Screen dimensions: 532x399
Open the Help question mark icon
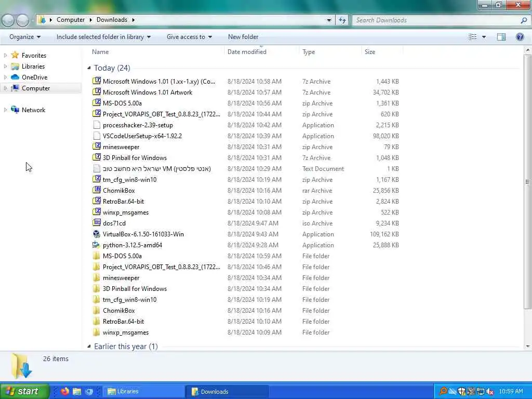click(520, 37)
